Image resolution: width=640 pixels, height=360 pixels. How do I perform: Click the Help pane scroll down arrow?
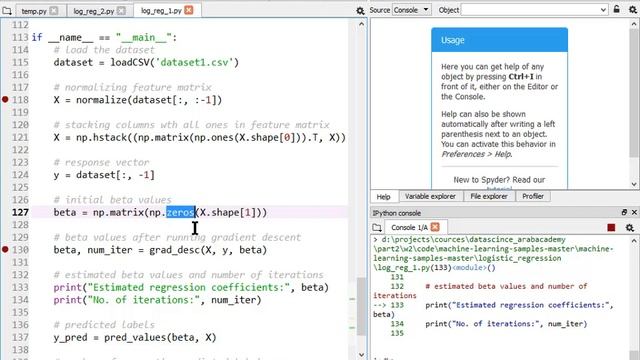coord(634,184)
